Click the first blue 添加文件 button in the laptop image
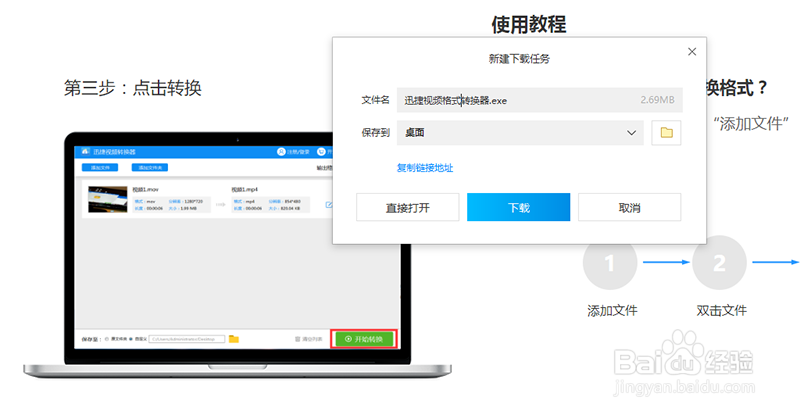 [100, 167]
